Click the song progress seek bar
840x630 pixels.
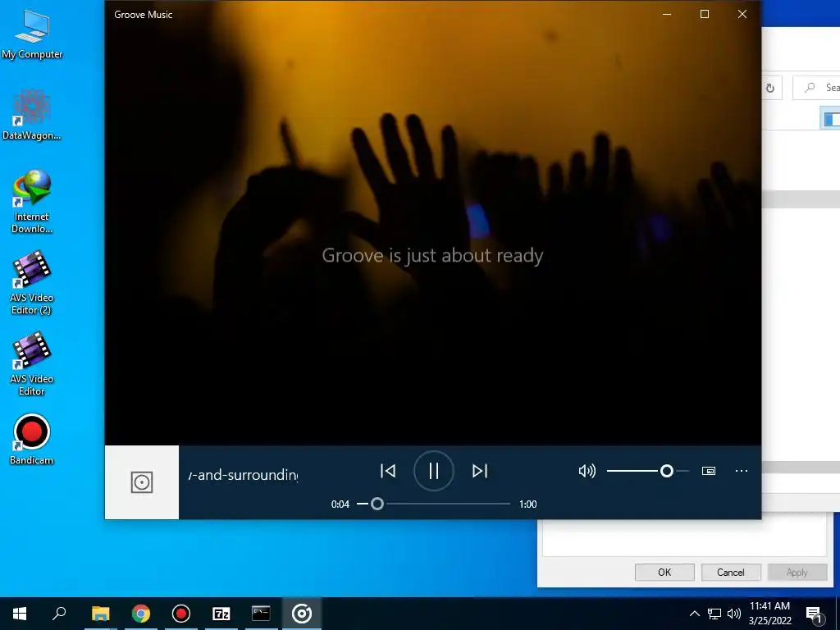coord(433,504)
